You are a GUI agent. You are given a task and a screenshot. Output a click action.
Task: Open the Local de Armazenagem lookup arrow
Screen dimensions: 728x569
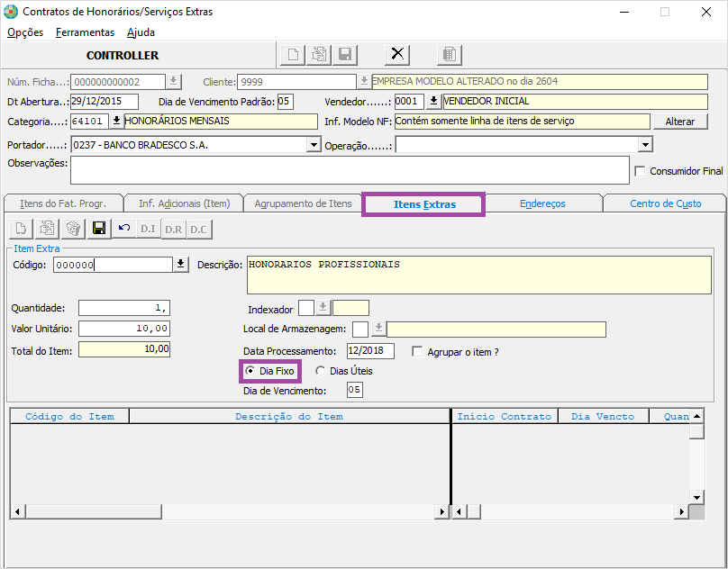tap(378, 329)
